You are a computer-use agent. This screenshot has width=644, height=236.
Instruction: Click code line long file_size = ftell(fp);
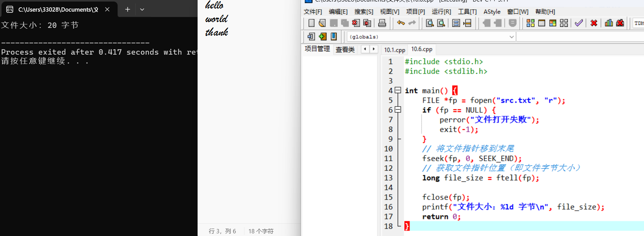point(480,178)
